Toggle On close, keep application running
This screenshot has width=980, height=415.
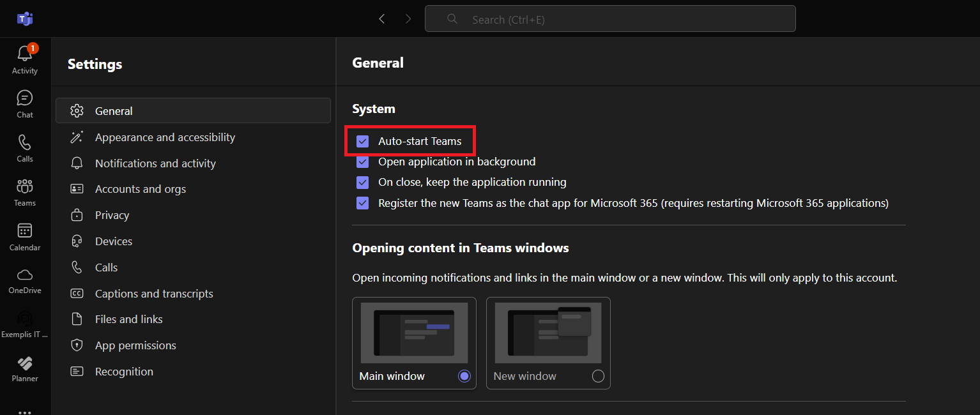(363, 183)
